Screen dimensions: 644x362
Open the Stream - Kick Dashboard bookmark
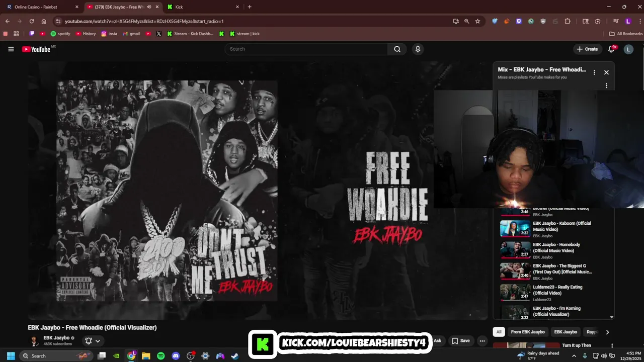[190, 34]
